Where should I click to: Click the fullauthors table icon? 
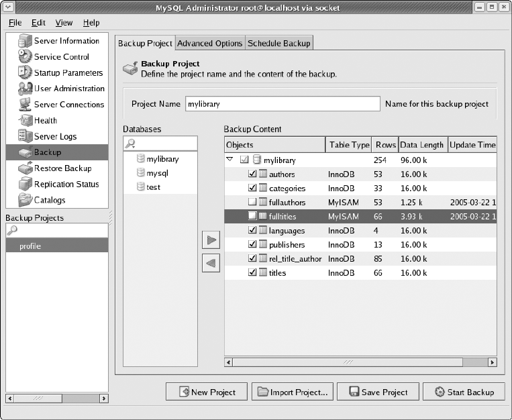click(x=263, y=202)
